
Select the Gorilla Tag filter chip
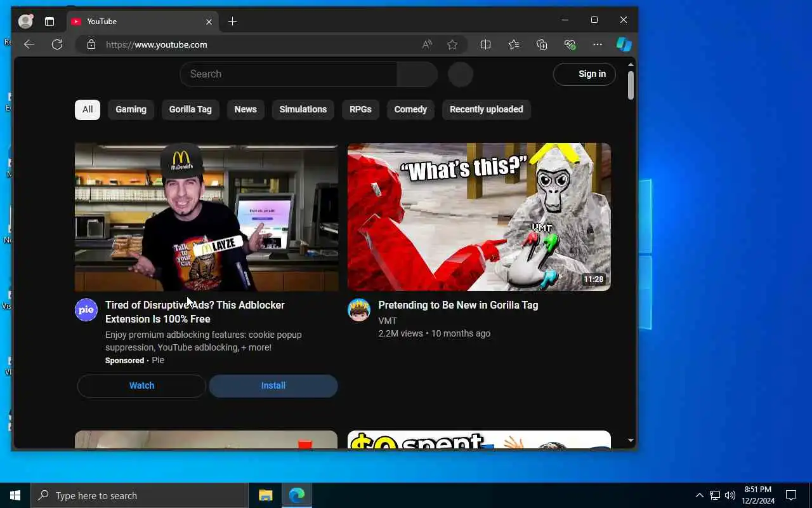coord(190,109)
